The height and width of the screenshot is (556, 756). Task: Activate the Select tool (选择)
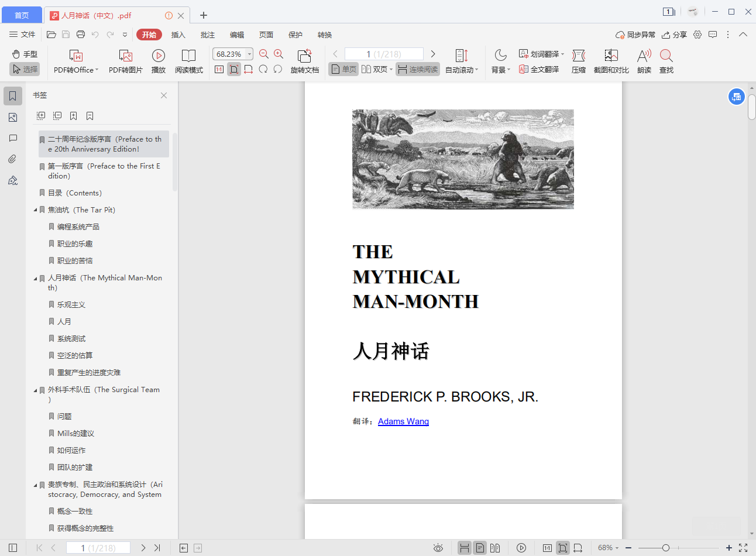click(x=25, y=69)
